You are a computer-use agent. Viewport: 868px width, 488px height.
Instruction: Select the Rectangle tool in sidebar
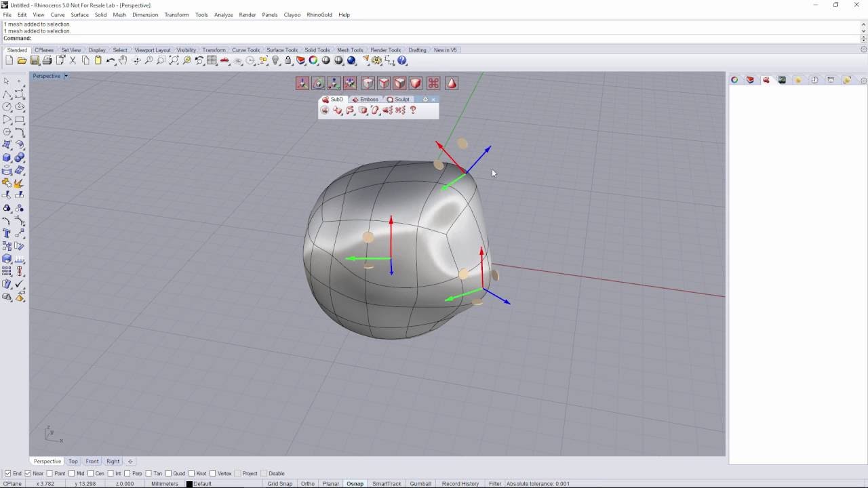[x=20, y=119]
